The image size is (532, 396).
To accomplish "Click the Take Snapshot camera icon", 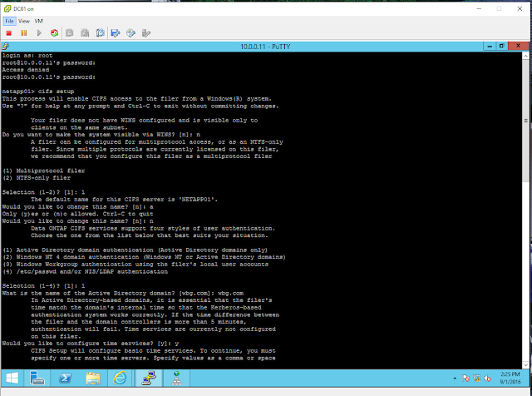I will (x=70, y=33).
